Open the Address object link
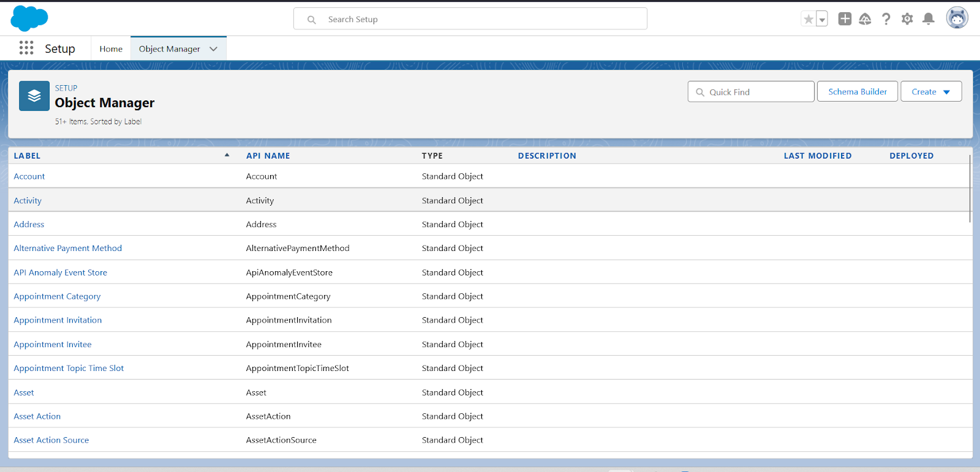Screen dimensions: 980x472 click(x=29, y=225)
